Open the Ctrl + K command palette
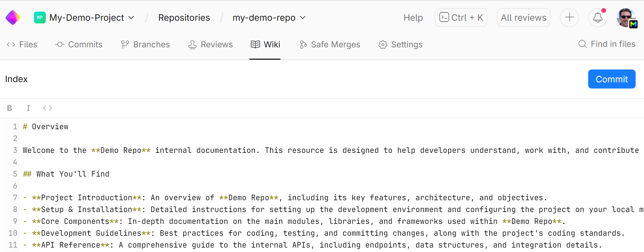 461,17
